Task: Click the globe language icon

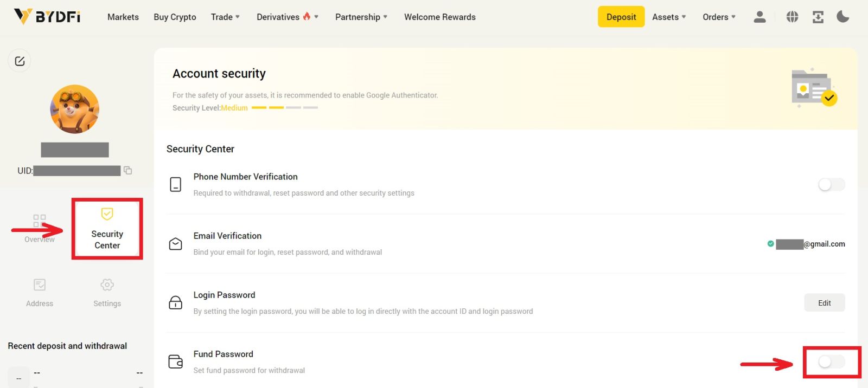Action: (792, 17)
